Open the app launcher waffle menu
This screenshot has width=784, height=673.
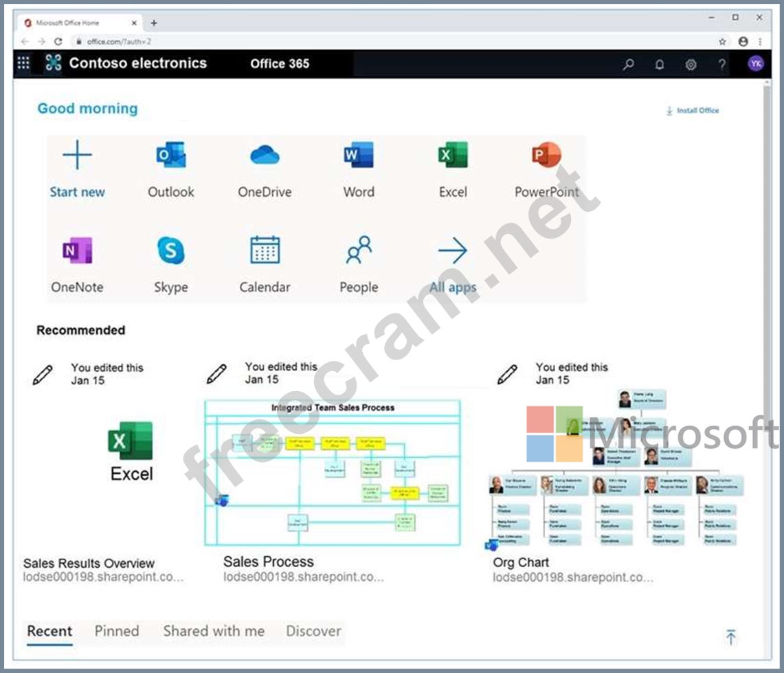coord(23,63)
